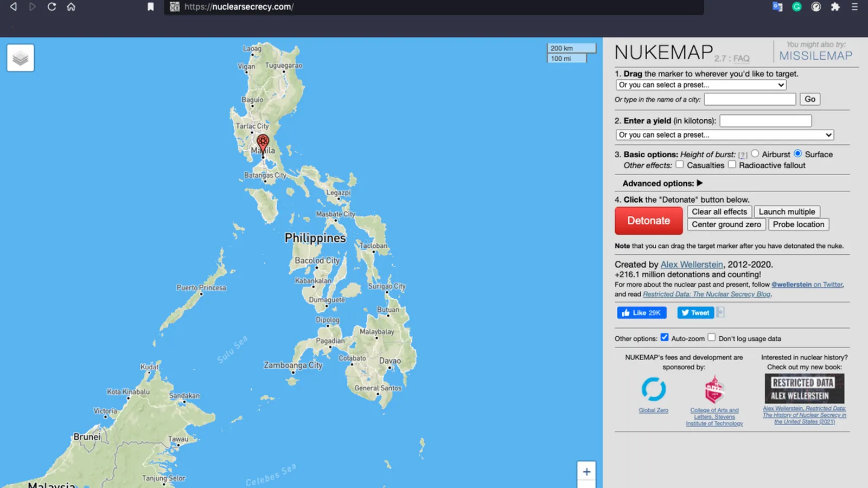The width and height of the screenshot is (868, 488).
Task: Open the target city preset dropdown
Action: [701, 85]
